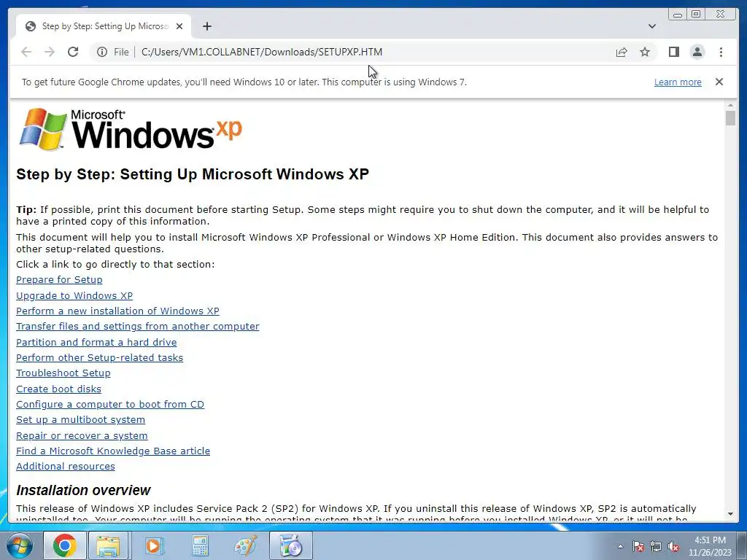
Task: Expand the tab search chevron
Action: (x=651, y=26)
